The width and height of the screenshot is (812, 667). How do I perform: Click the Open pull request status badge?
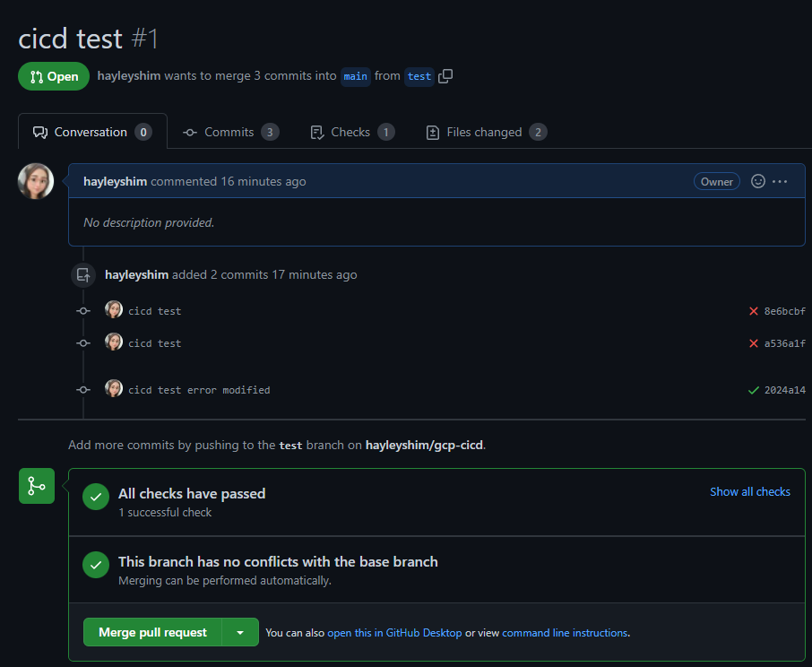pos(54,76)
